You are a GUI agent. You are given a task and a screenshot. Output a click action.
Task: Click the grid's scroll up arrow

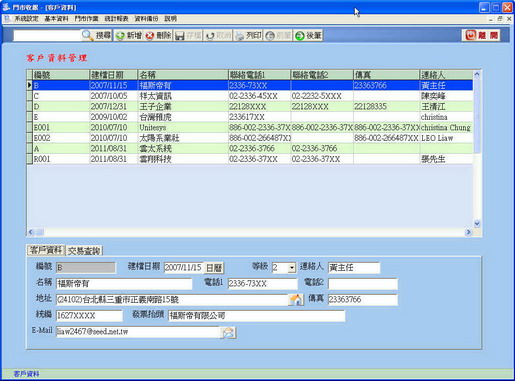point(477,74)
